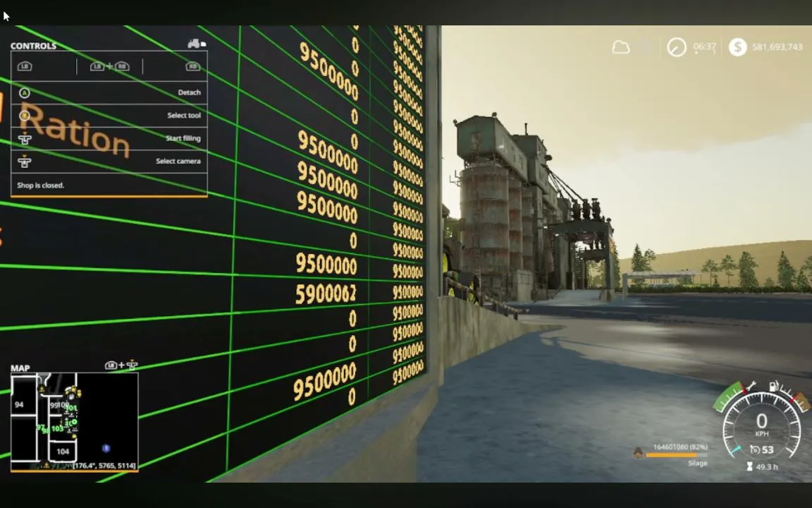Click the cloud weather icon

(621, 48)
